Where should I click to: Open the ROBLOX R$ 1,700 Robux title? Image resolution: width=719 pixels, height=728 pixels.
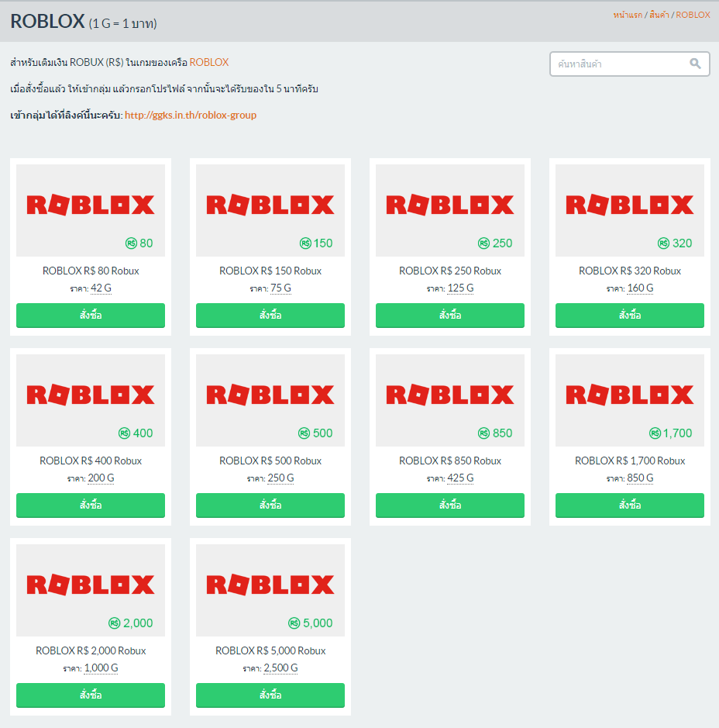pyautogui.click(x=629, y=461)
